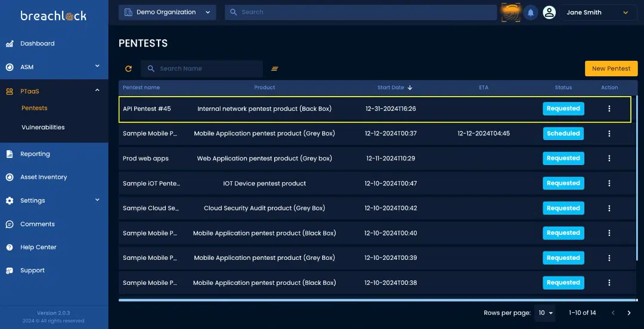Open Comments section

(38, 224)
